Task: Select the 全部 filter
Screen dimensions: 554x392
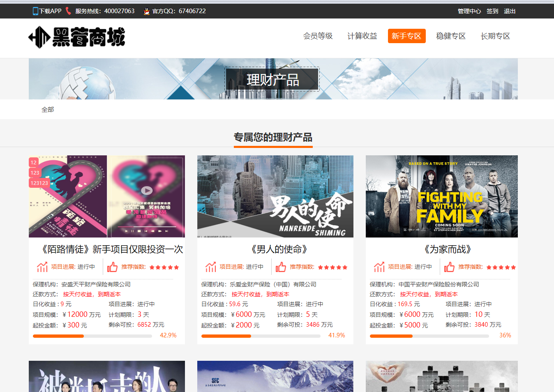Action: (x=48, y=109)
